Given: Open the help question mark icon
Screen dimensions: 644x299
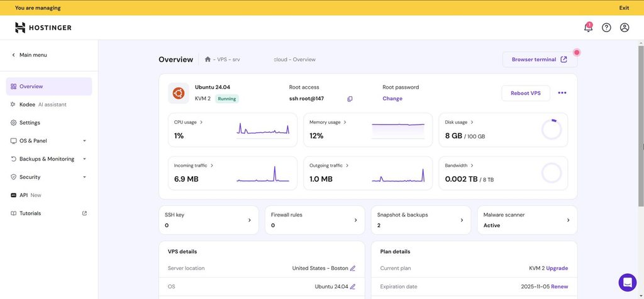Looking at the screenshot, I should point(606,28).
